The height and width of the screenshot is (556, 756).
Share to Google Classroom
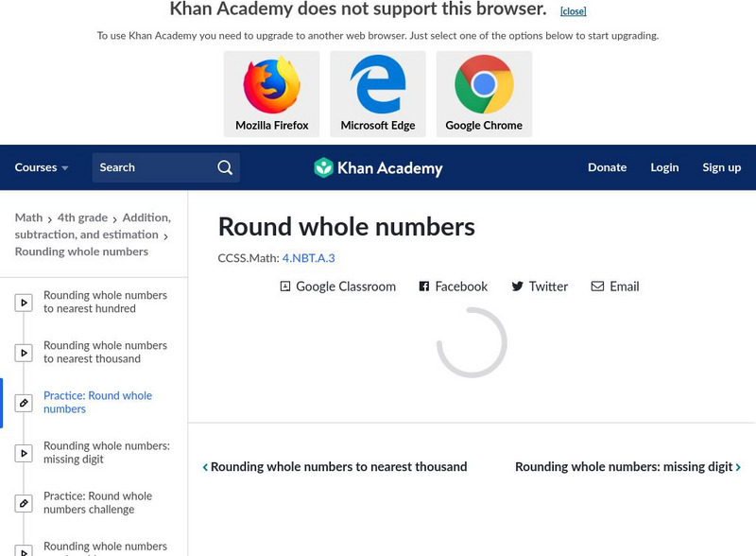[337, 287]
